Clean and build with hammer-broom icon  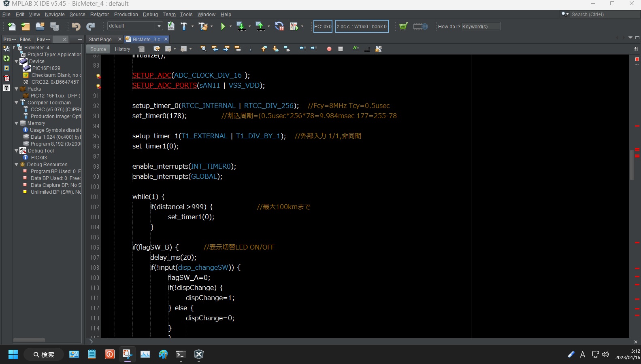coord(203,26)
